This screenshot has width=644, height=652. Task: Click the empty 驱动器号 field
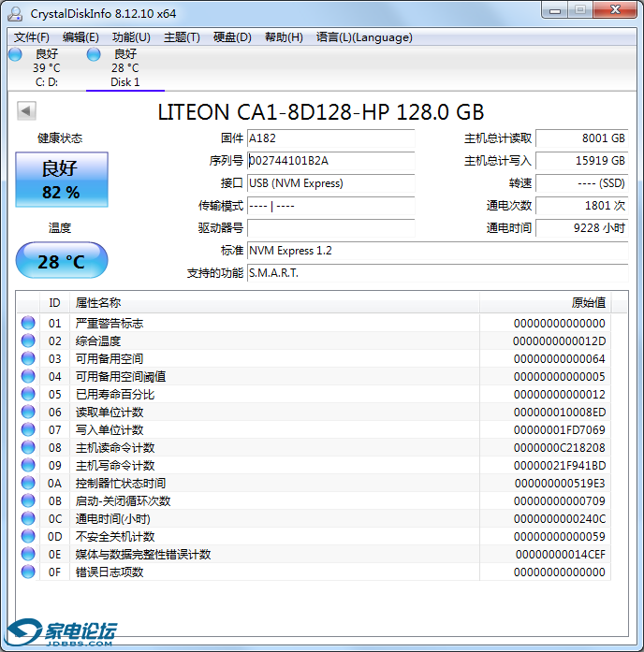tap(330, 228)
